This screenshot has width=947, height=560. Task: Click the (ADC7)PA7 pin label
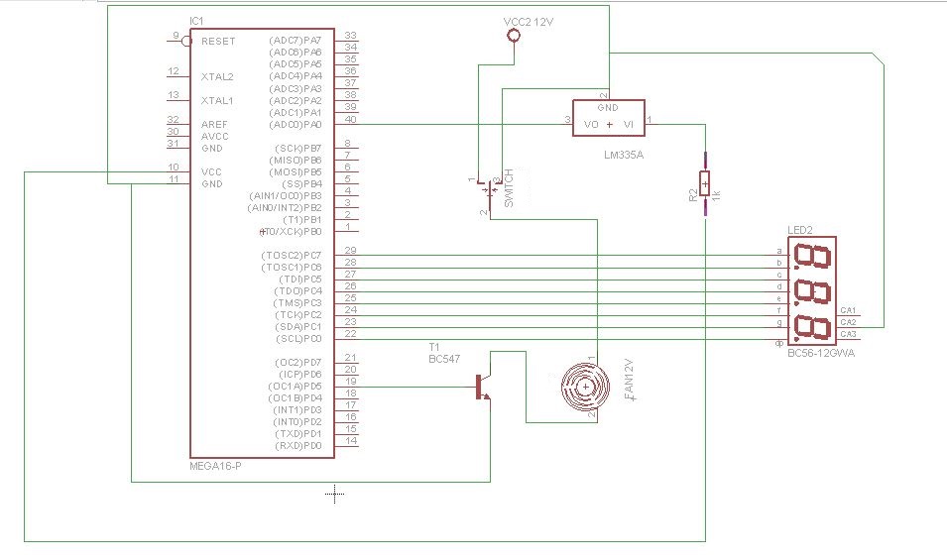(295, 41)
